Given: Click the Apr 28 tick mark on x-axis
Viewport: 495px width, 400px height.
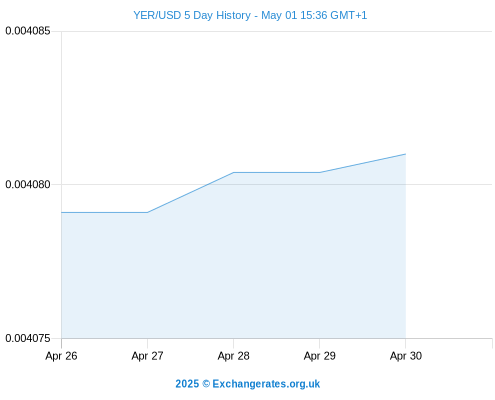Looking at the screenshot, I should click(x=233, y=343).
